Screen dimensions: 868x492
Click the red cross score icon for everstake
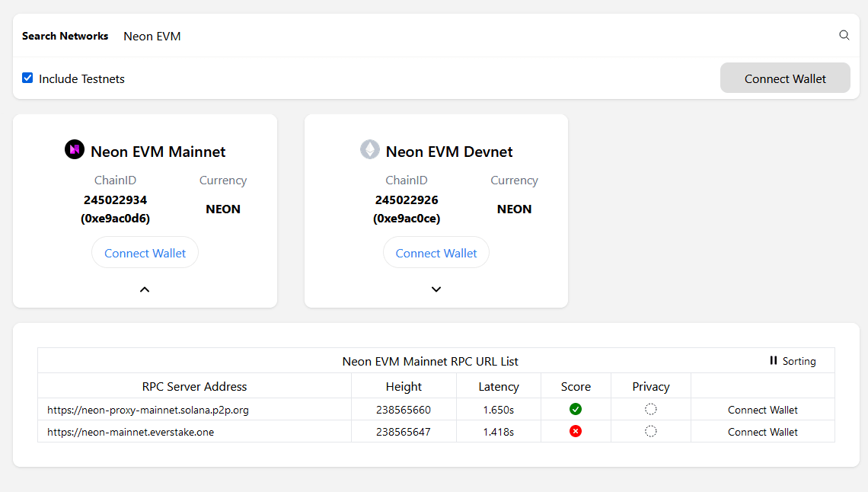click(x=575, y=432)
